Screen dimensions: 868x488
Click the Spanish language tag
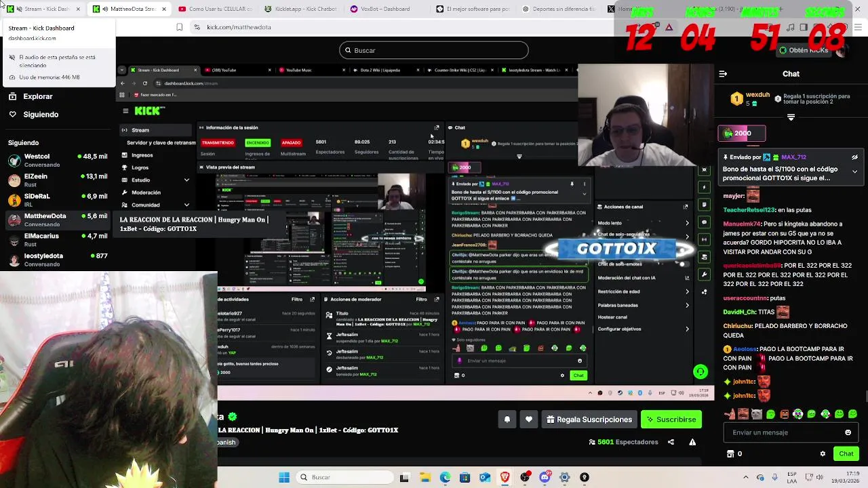(x=227, y=442)
